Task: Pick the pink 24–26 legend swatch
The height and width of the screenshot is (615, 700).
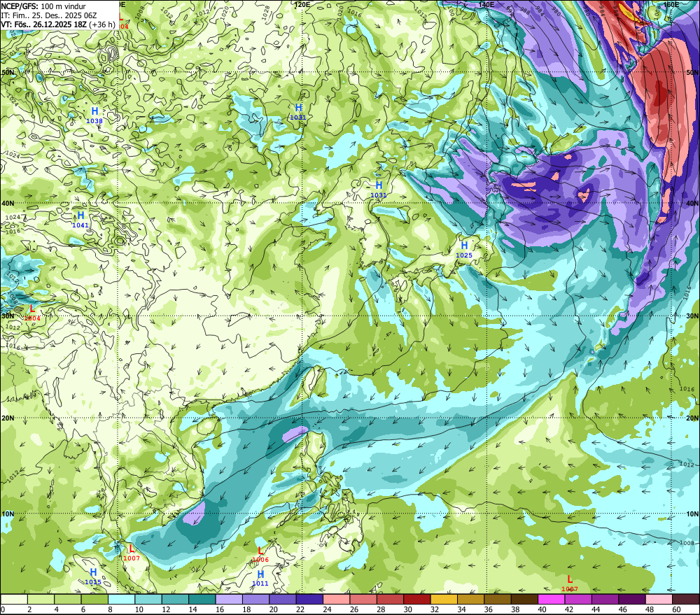Action: coord(336,599)
